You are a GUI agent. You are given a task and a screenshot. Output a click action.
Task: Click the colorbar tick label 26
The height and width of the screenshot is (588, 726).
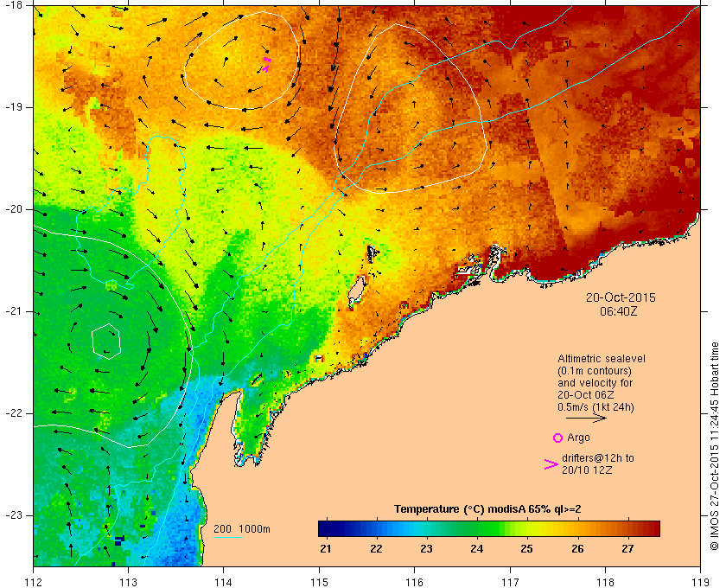[577, 549]
